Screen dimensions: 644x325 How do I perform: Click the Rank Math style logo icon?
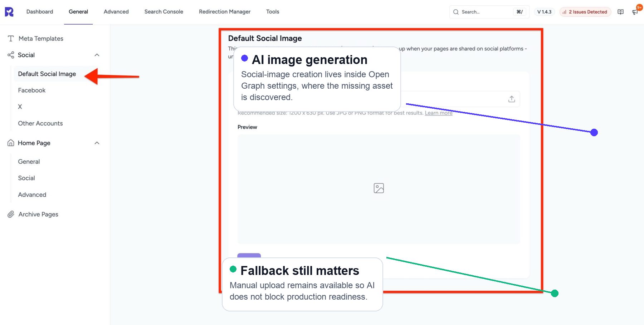tap(9, 12)
